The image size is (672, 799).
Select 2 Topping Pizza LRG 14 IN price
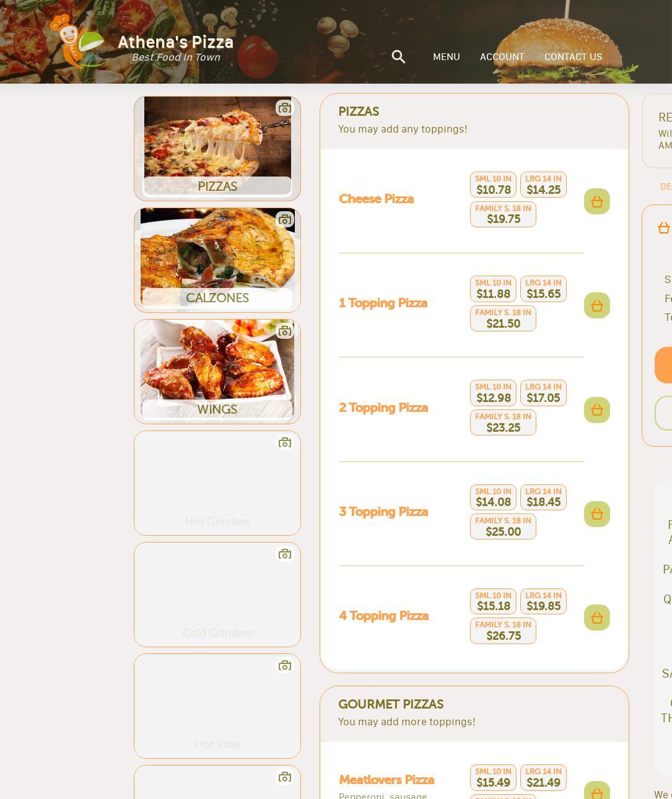543,393
